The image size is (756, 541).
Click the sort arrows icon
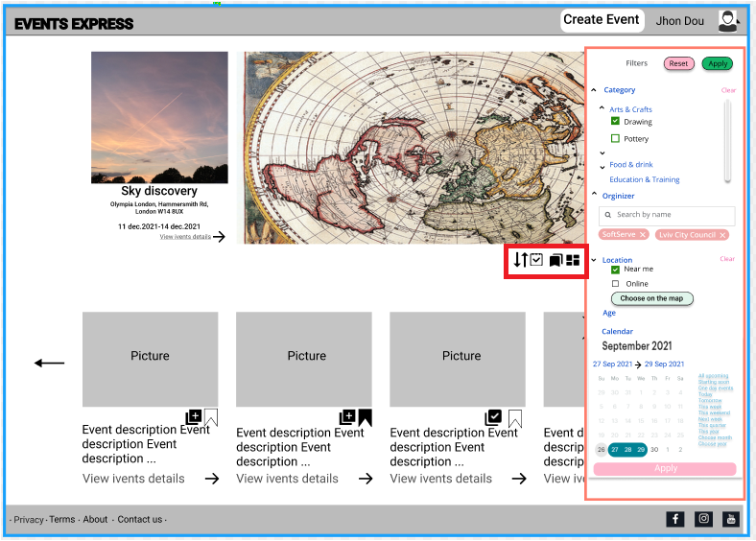pyautogui.click(x=521, y=260)
